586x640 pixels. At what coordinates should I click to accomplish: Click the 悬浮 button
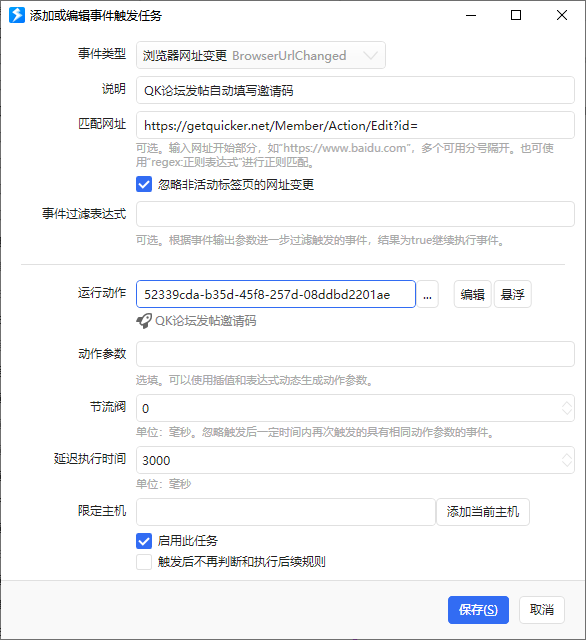pyautogui.click(x=513, y=294)
